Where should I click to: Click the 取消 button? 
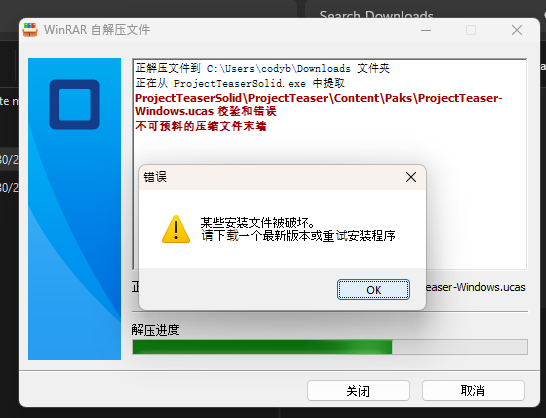[473, 390]
